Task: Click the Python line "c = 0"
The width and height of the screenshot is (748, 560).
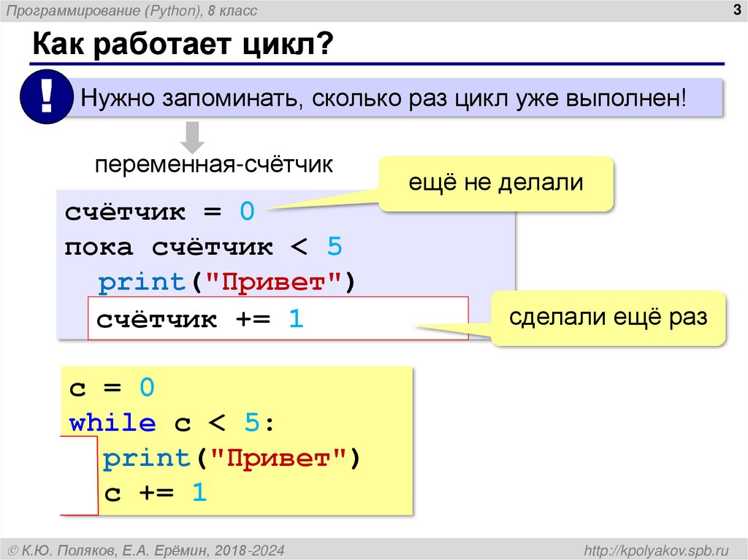Action: [x=112, y=387]
